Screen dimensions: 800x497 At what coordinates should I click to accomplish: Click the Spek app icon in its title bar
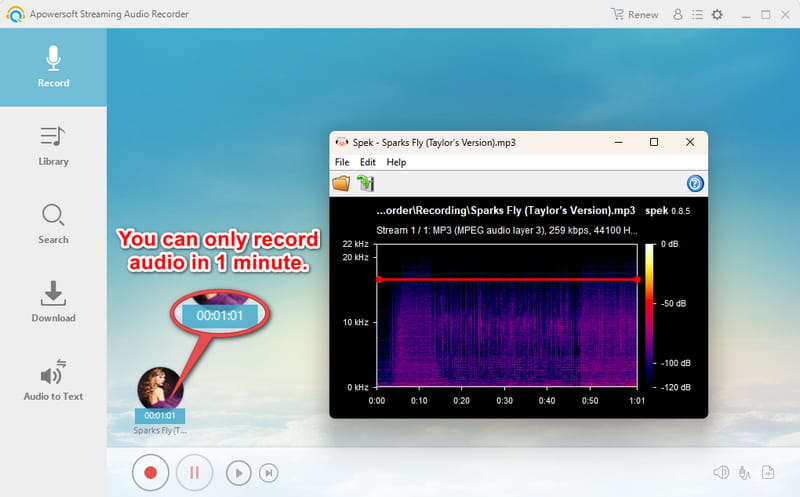[x=341, y=142]
